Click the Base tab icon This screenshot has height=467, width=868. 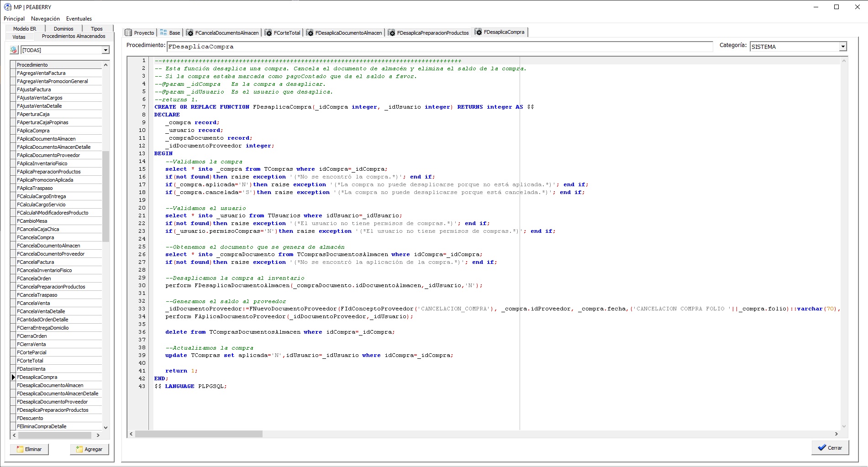[163, 33]
